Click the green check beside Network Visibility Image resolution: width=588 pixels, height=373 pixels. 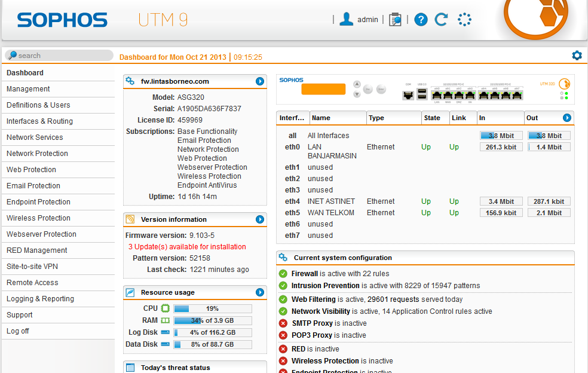pos(283,311)
